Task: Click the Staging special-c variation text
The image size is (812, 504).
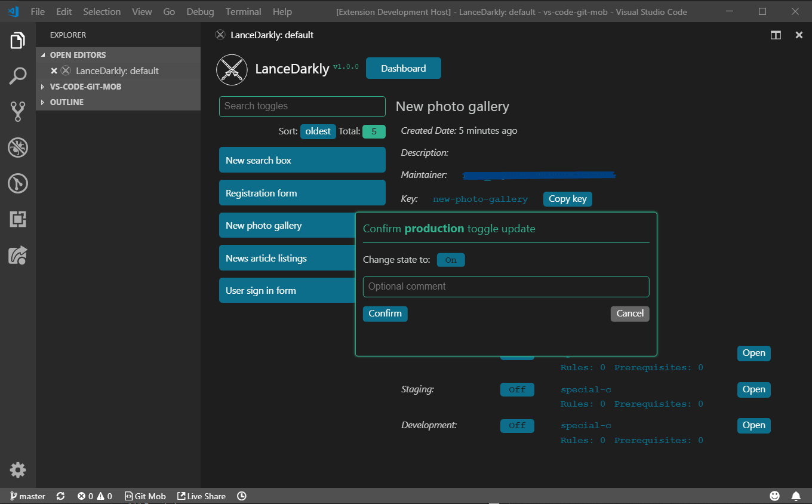Action: click(586, 390)
